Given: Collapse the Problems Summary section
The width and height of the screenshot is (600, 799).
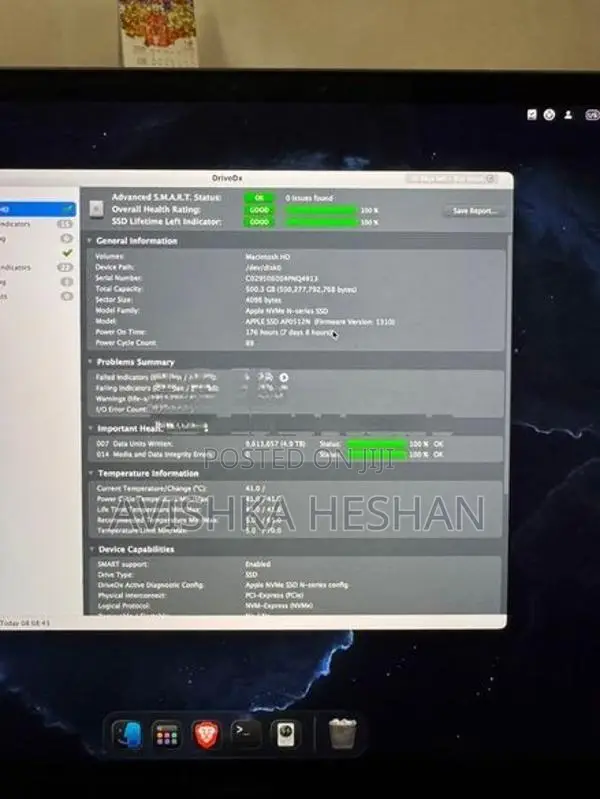Looking at the screenshot, I should point(90,362).
